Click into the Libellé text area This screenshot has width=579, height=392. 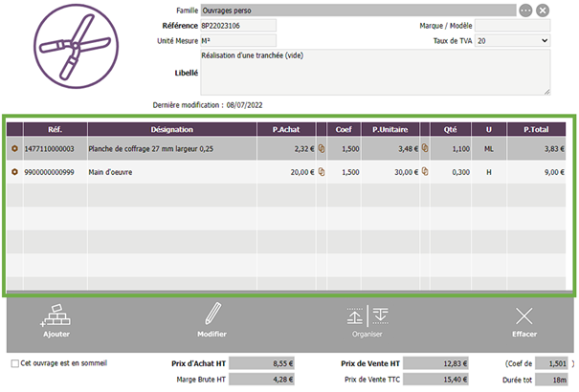(x=375, y=72)
